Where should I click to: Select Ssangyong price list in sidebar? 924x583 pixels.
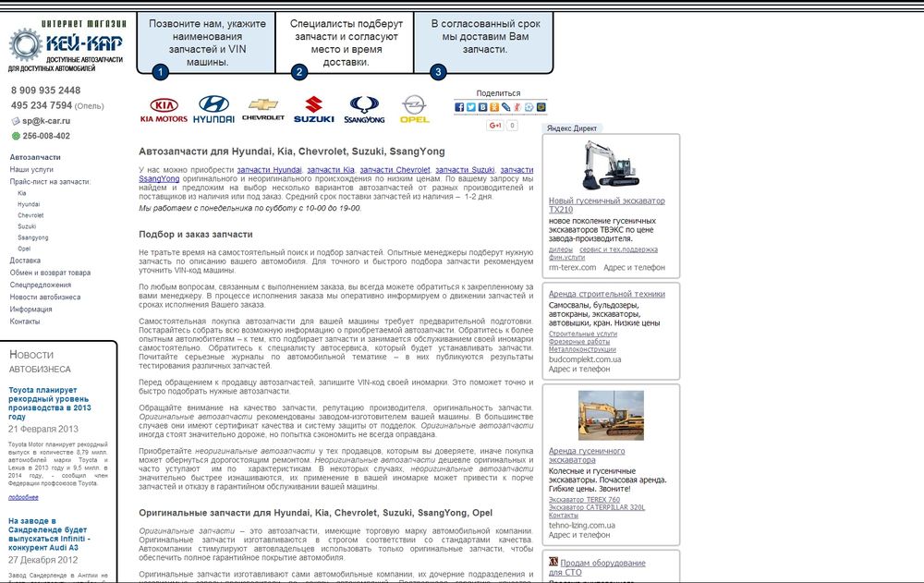33,237
